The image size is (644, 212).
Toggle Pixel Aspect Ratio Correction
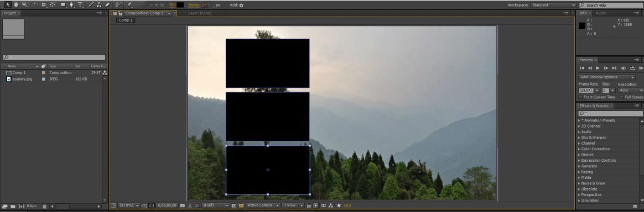tap(309, 205)
